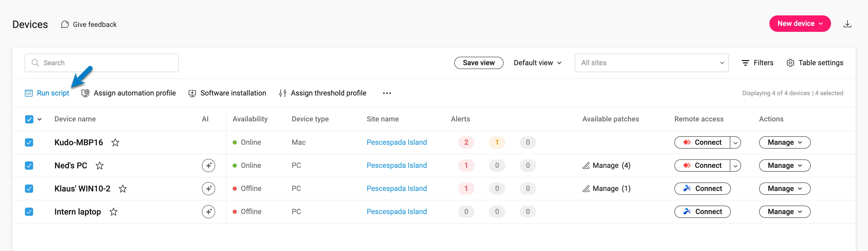
Task: Open Pescespada Island link for Ned's PC
Action: [396, 166]
